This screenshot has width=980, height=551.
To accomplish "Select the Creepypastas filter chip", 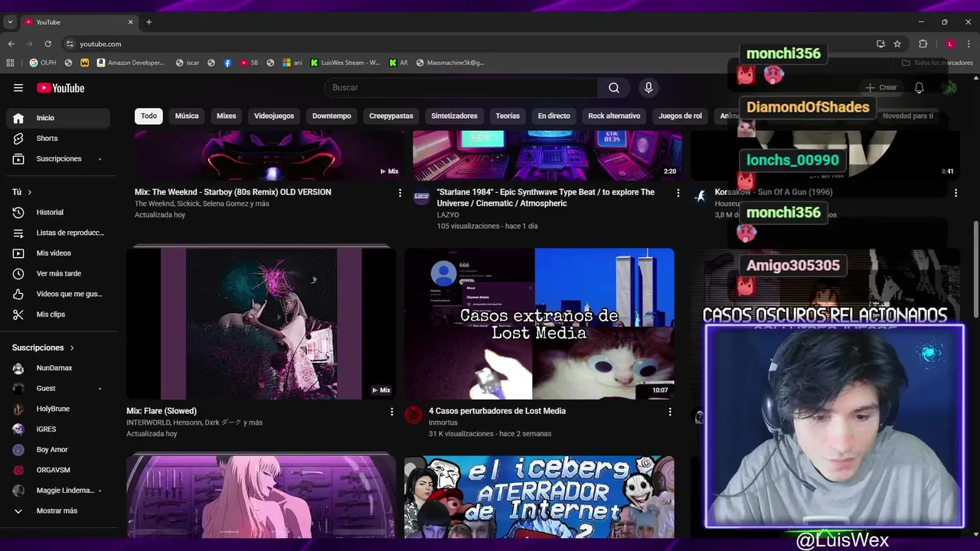I will pyautogui.click(x=391, y=116).
